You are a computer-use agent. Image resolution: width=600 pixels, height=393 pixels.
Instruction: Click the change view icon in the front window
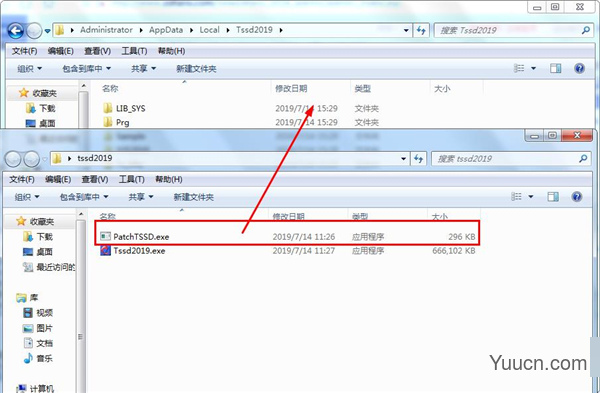516,196
